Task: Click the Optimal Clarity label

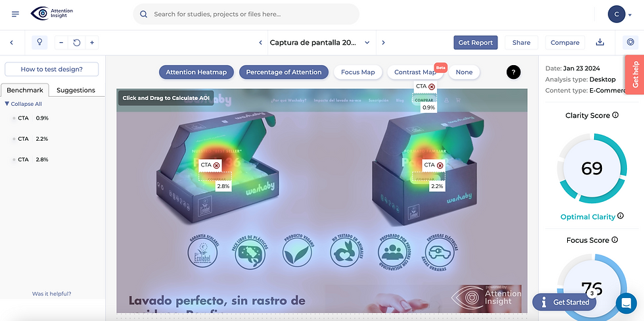Action: 587,217
